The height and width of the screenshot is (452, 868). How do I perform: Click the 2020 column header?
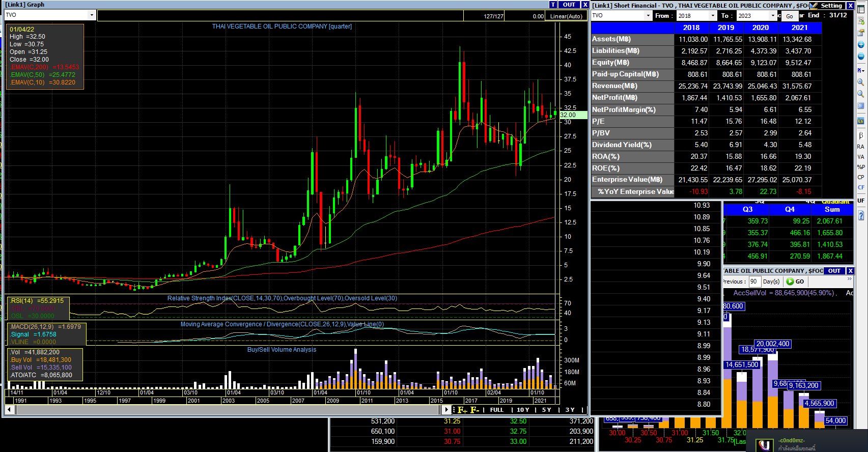[761, 28]
